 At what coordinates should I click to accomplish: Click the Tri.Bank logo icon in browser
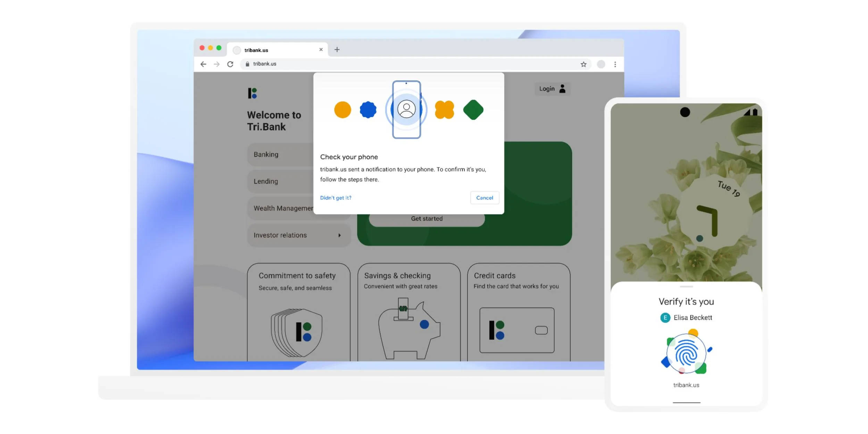(252, 93)
